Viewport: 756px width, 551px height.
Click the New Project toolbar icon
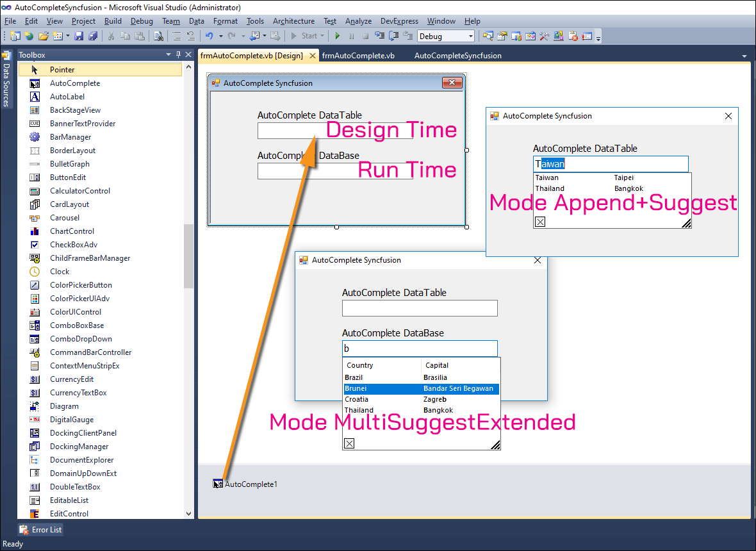15,36
